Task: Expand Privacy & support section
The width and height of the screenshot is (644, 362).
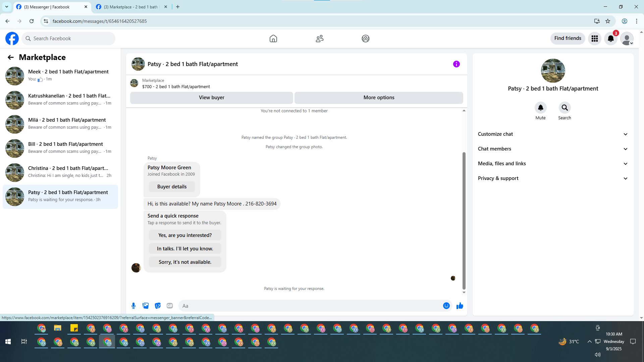Action: pos(553,178)
